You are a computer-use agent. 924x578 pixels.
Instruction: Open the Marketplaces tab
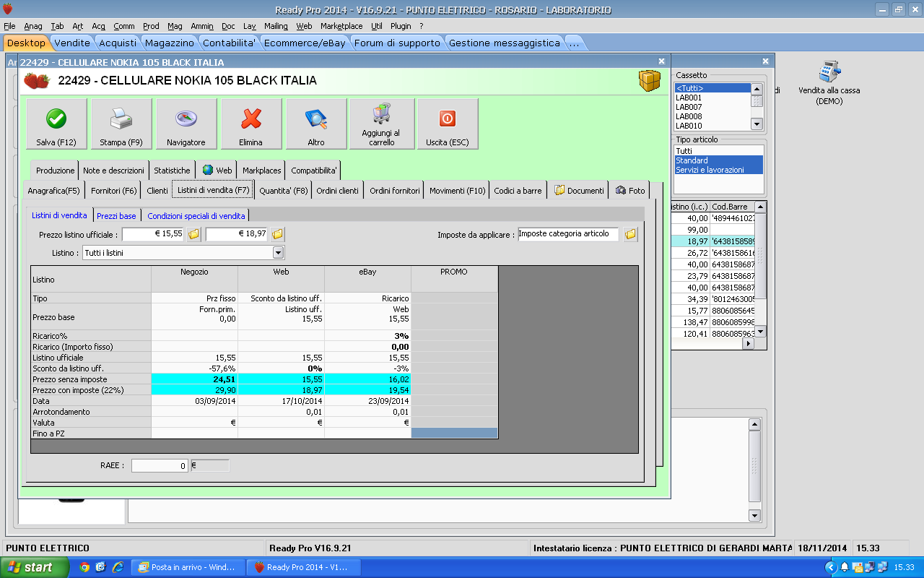[x=261, y=171]
